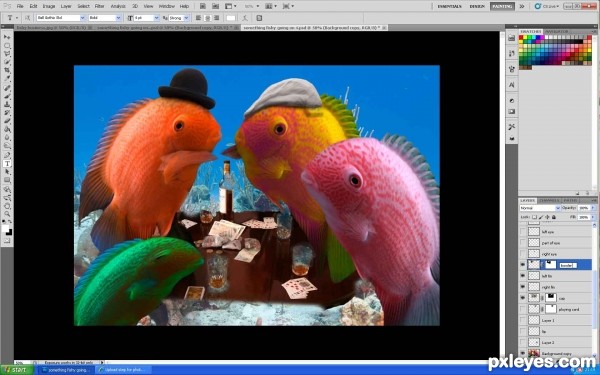
Task: Open the 'Upload step for phot...' browser taskbar item
Action: point(124,370)
